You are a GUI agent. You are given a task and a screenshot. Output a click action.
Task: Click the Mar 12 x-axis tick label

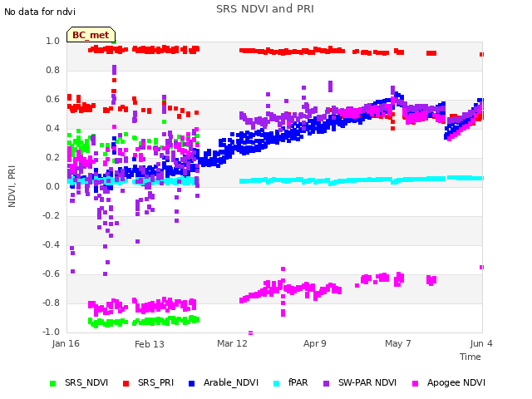pos(232,343)
